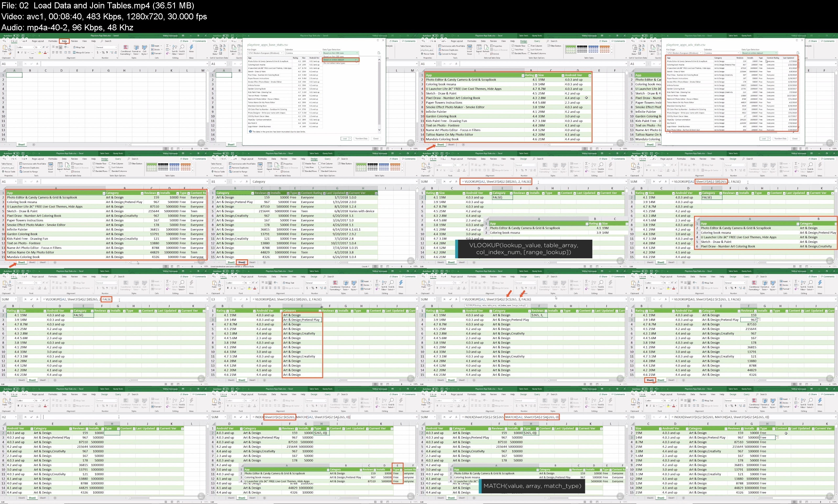Open Data Type Detection dropdown in base_stats.csv dialog
Image resolution: width=838 pixels, height=504 pixels.
click(341, 53)
